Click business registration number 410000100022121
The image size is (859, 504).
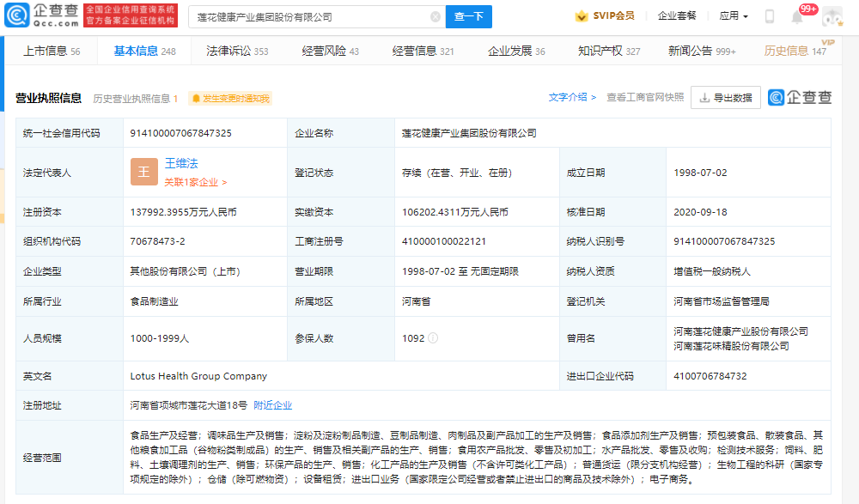(x=444, y=241)
